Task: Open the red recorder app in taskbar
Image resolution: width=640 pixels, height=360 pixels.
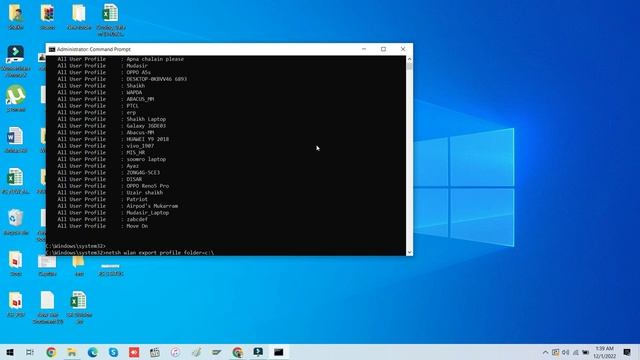Action: [x=134, y=352]
